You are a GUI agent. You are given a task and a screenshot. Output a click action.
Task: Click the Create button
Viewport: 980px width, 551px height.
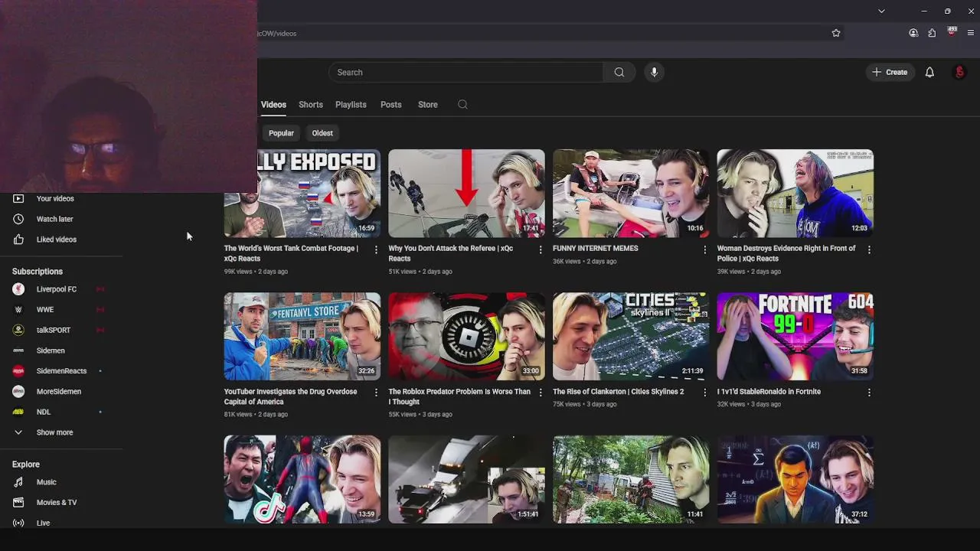[890, 72]
